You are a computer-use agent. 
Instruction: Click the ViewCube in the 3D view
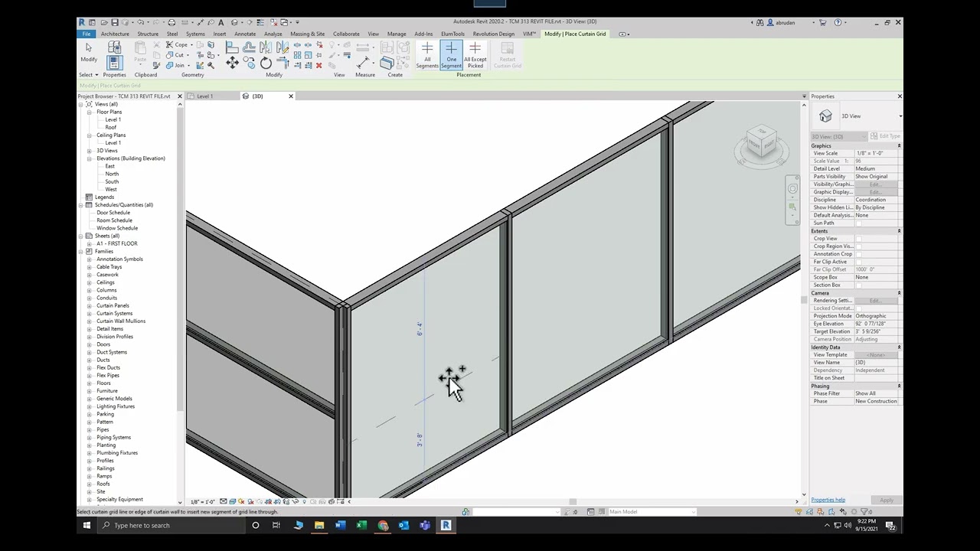tap(762, 144)
